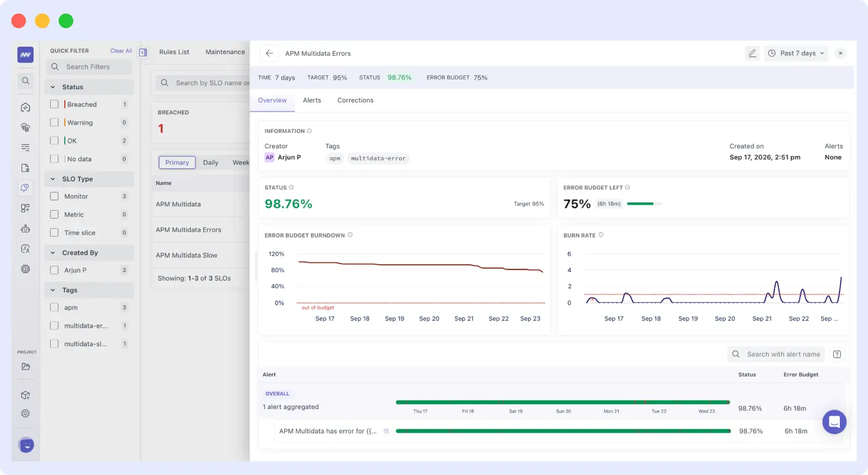
Task: Select the Overview tab
Action: coord(272,100)
